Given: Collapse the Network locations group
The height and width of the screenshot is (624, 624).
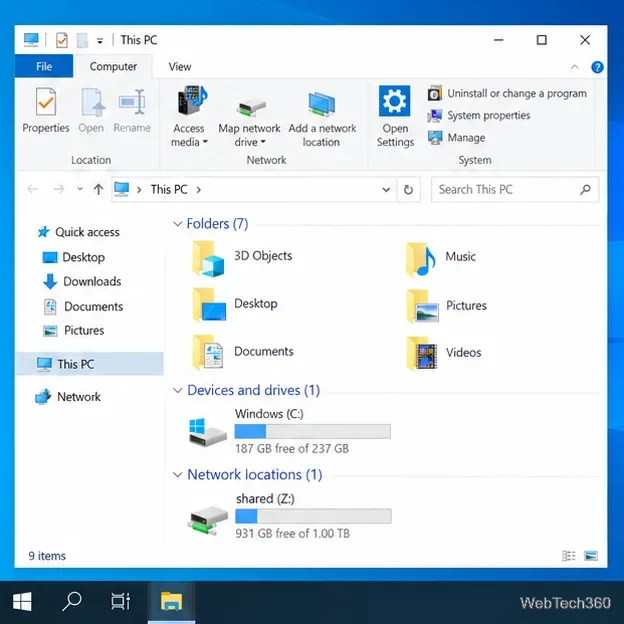Looking at the screenshot, I should pyautogui.click(x=177, y=474).
